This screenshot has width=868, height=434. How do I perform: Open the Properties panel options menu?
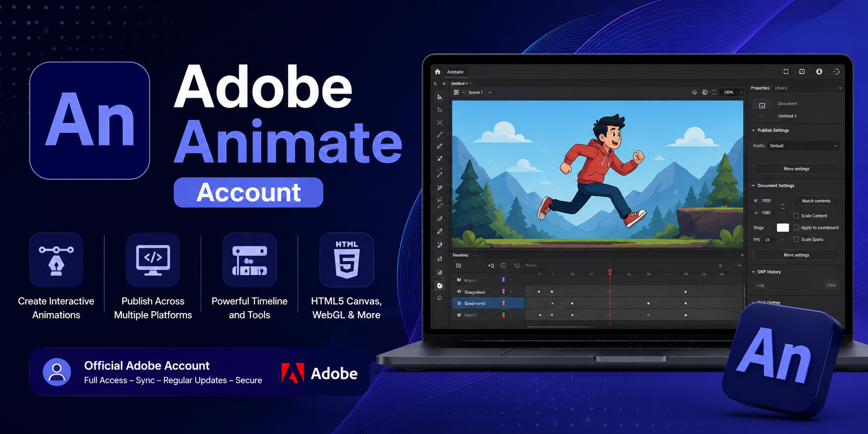[x=840, y=88]
